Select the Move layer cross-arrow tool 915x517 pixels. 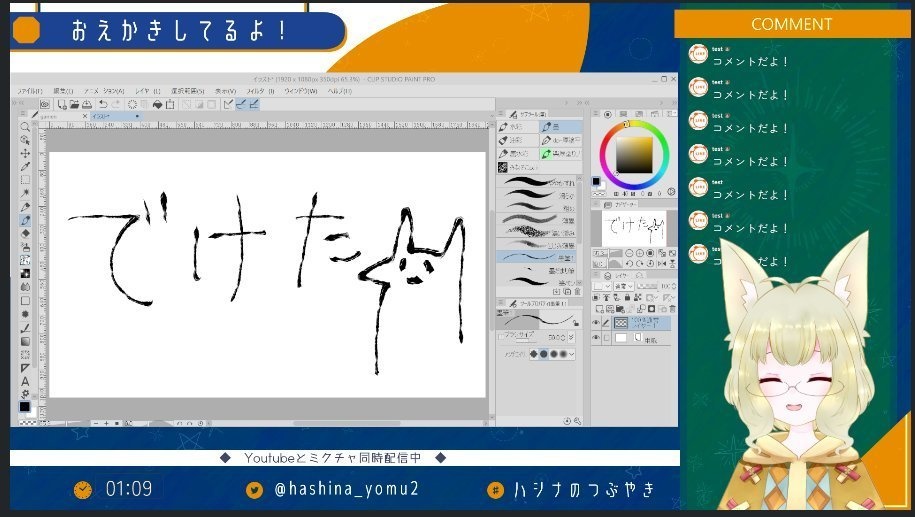pos(25,153)
